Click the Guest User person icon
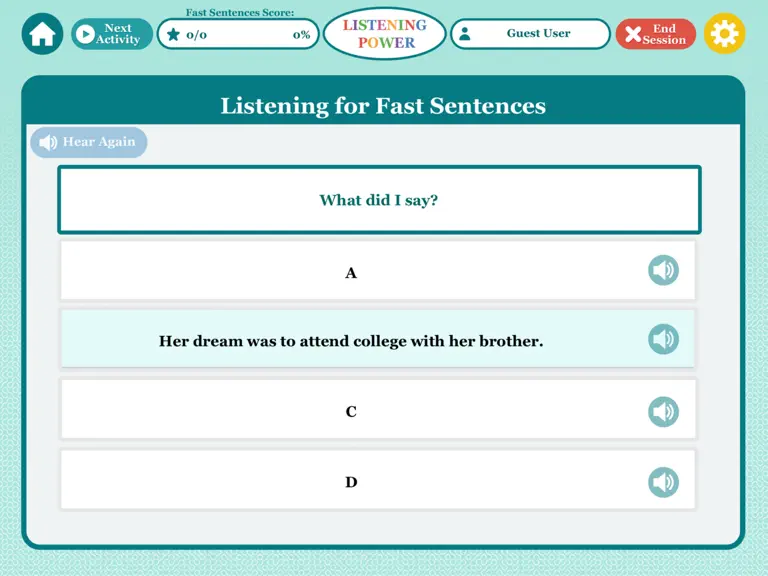Image resolution: width=768 pixels, height=576 pixels. (x=465, y=34)
